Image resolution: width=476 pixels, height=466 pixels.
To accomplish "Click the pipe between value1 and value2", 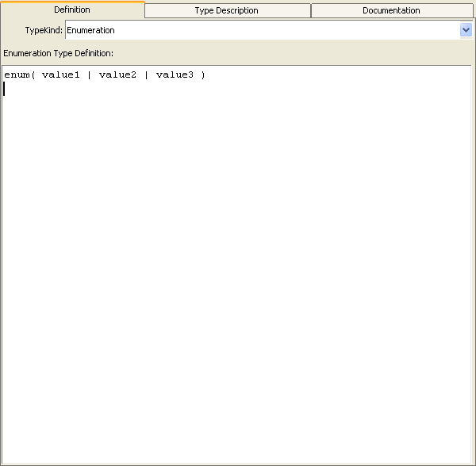I will pyautogui.click(x=90, y=74).
